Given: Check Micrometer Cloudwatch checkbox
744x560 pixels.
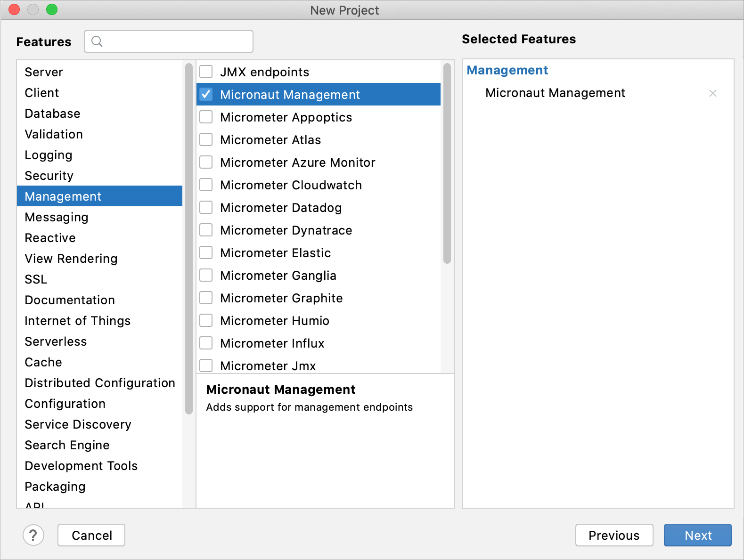Looking at the screenshot, I should point(206,185).
